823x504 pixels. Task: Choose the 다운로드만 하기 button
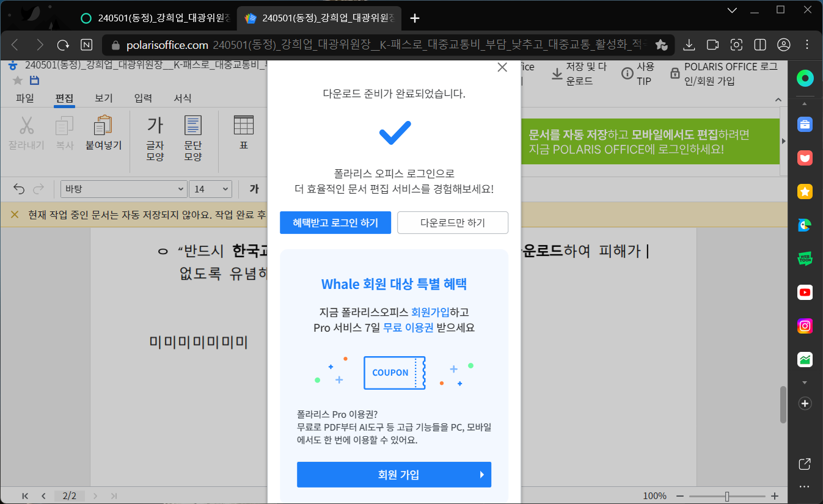click(x=453, y=223)
